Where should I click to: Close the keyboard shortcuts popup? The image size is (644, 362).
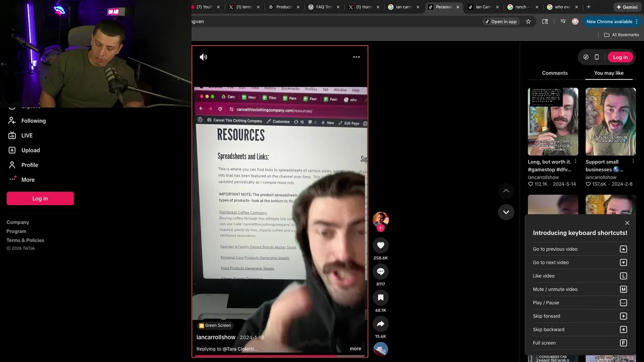click(627, 223)
